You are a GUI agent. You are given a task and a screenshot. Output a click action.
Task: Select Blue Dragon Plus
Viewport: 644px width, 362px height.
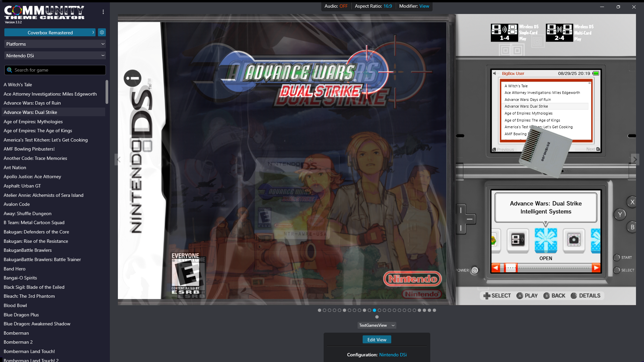coord(53,315)
